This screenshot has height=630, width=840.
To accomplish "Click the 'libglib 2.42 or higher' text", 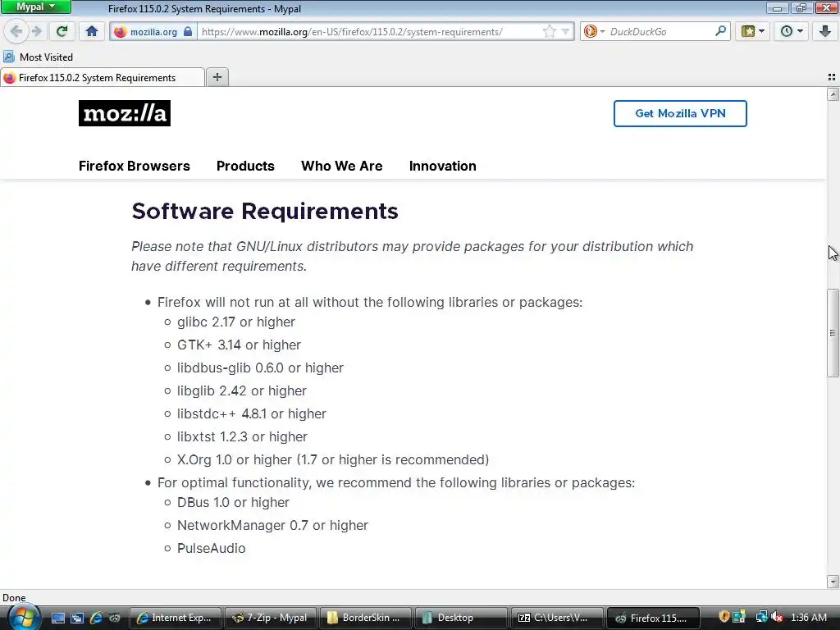I will pos(242,391).
